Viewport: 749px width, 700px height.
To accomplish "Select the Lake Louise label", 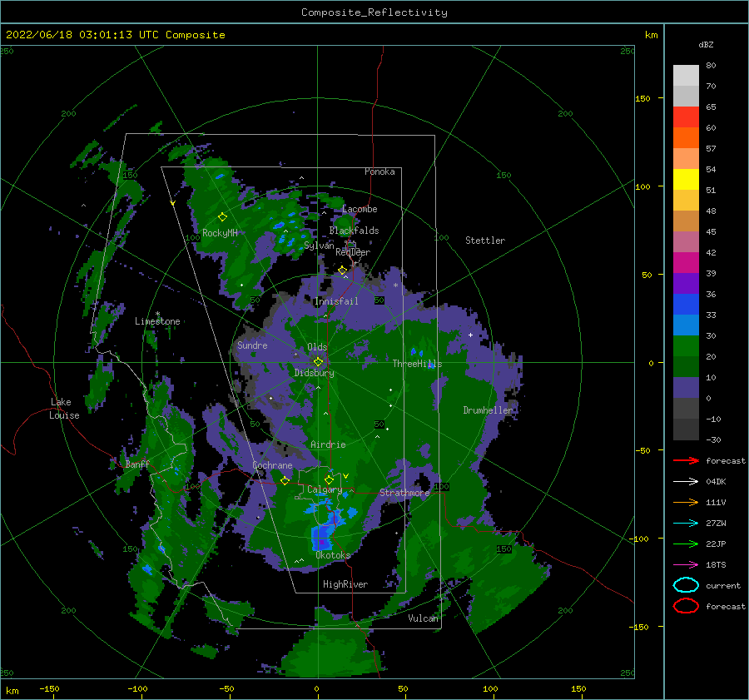I will coord(64,409).
